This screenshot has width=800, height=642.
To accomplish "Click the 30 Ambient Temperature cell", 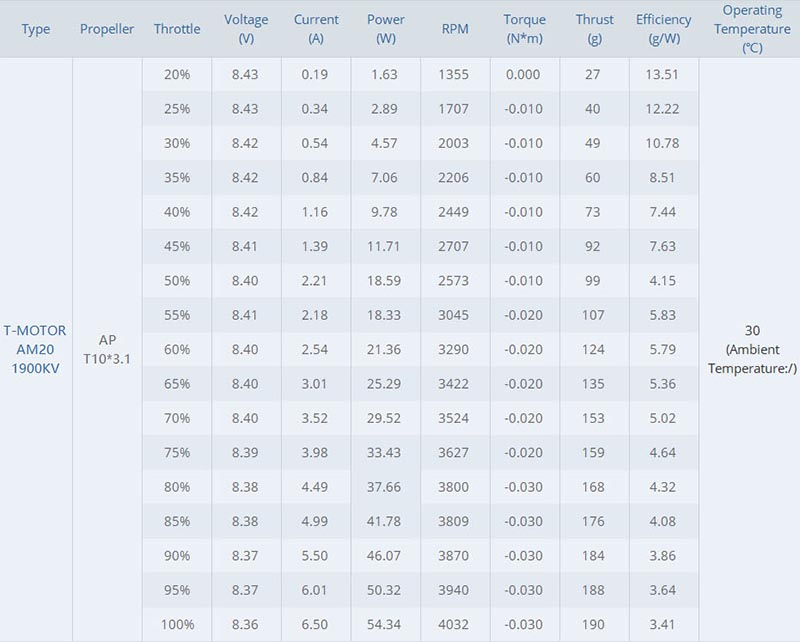I will click(x=752, y=350).
